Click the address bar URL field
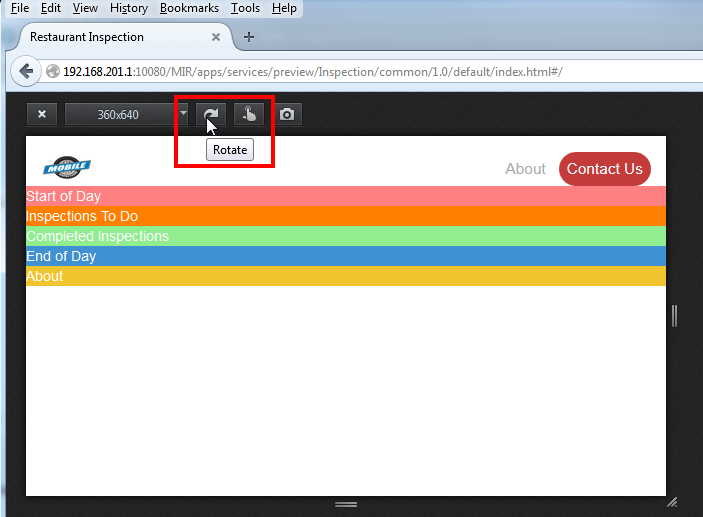The width and height of the screenshot is (703, 517). tap(372, 72)
